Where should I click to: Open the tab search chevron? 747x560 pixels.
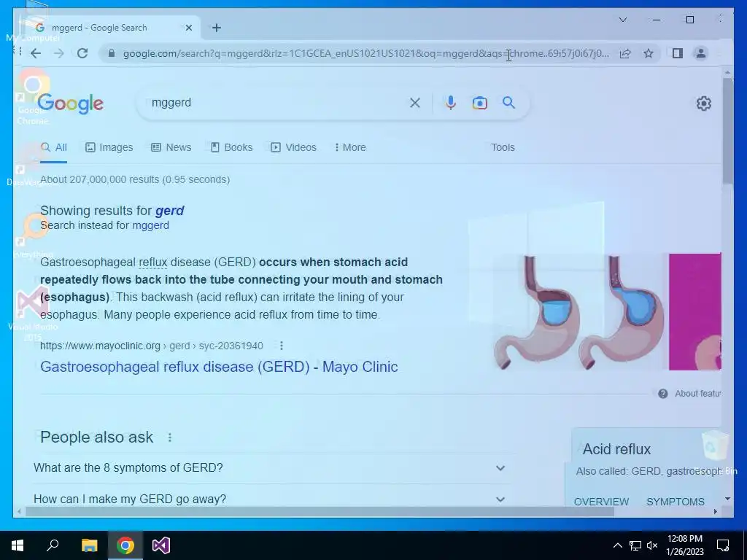[623, 20]
